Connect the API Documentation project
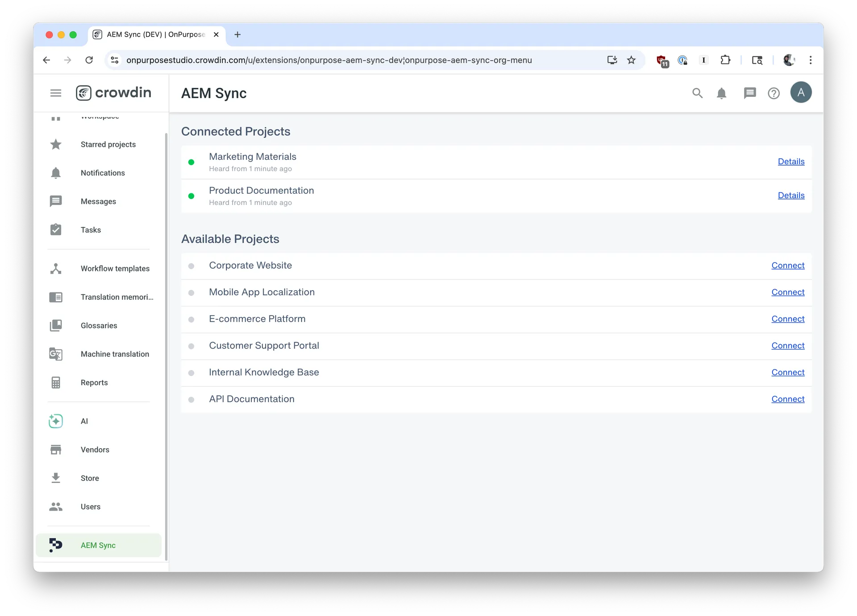Image resolution: width=857 pixels, height=616 pixels. 788,400
